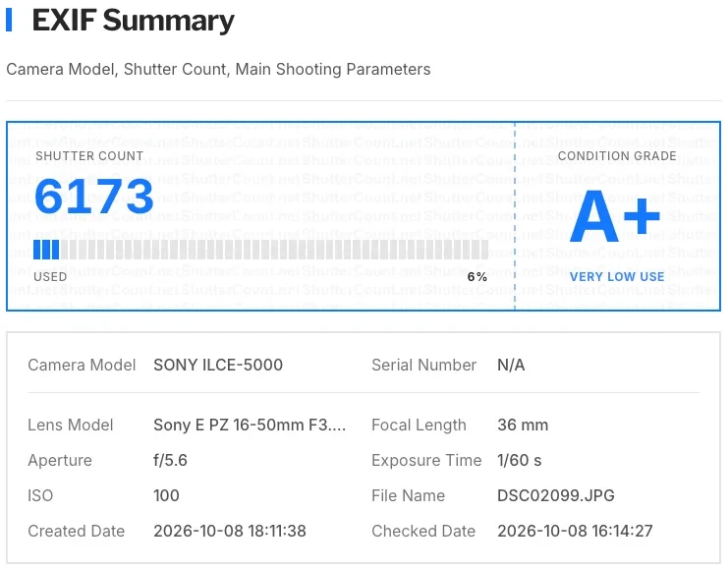The height and width of the screenshot is (569, 728).
Task: Select the f/5.6 aperture value
Action: tap(170, 460)
